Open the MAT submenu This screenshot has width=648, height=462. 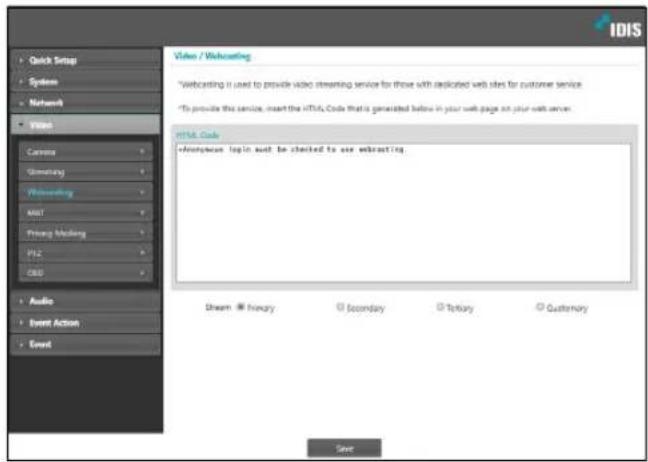click(86, 213)
